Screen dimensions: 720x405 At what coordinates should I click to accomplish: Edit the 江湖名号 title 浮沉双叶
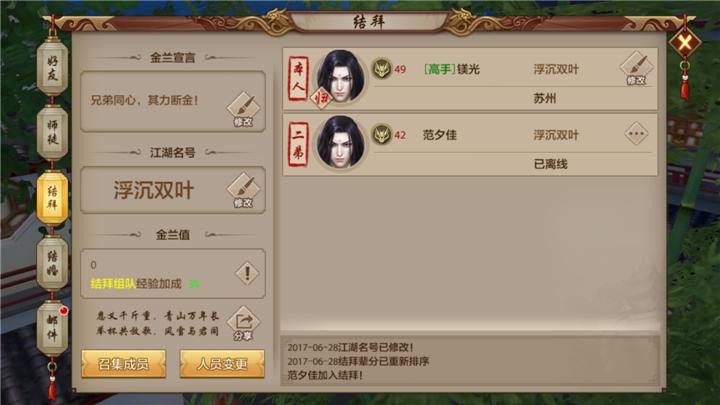coord(243,191)
